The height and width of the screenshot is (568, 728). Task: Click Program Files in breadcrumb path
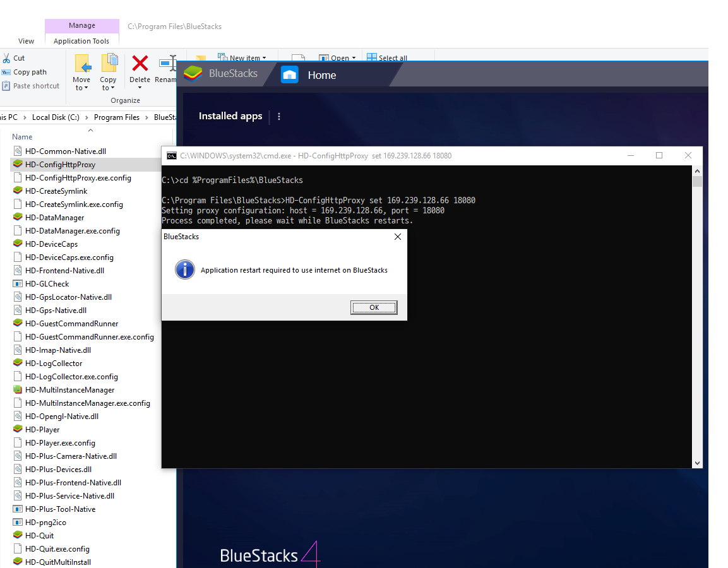tap(116, 117)
